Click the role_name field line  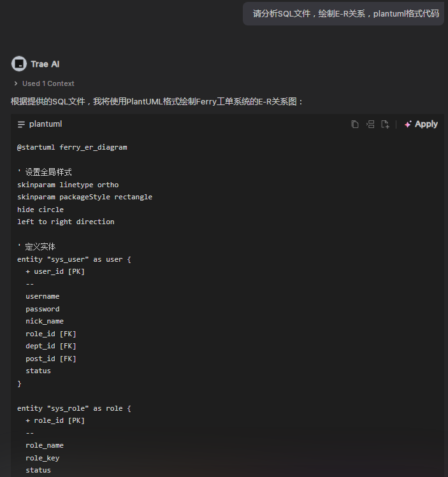(45, 445)
